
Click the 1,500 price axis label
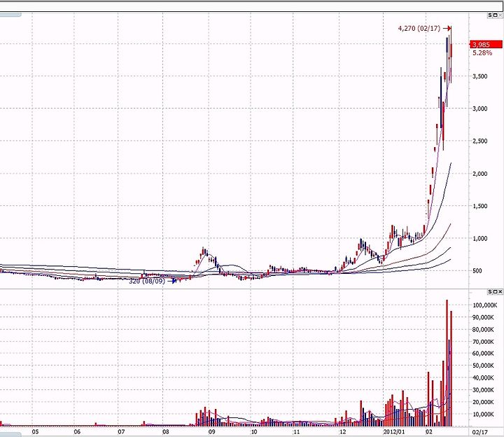pyautogui.click(x=480, y=206)
